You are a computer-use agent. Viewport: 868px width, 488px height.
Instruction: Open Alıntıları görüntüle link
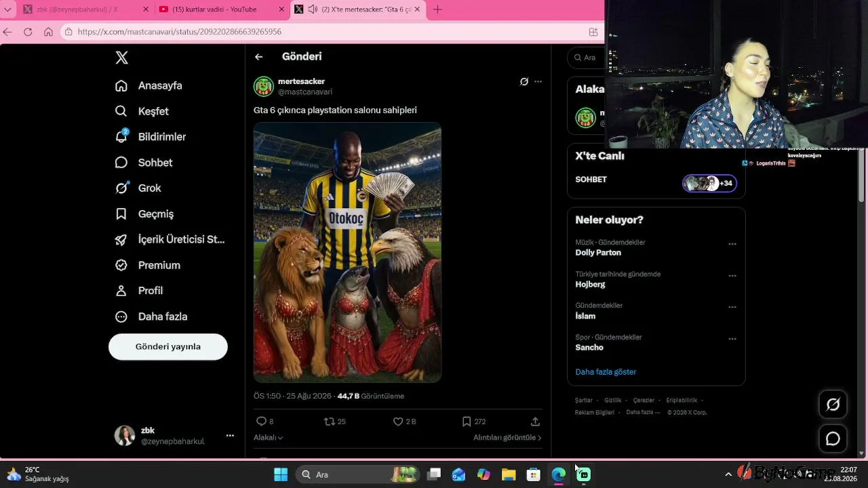[x=507, y=438]
